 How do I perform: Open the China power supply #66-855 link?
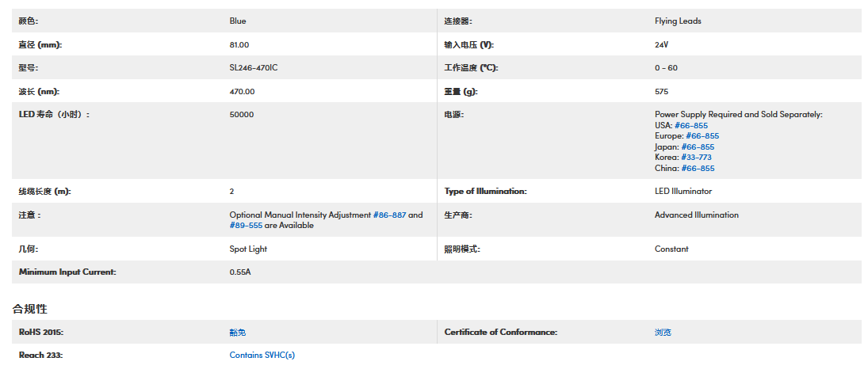[x=698, y=169]
